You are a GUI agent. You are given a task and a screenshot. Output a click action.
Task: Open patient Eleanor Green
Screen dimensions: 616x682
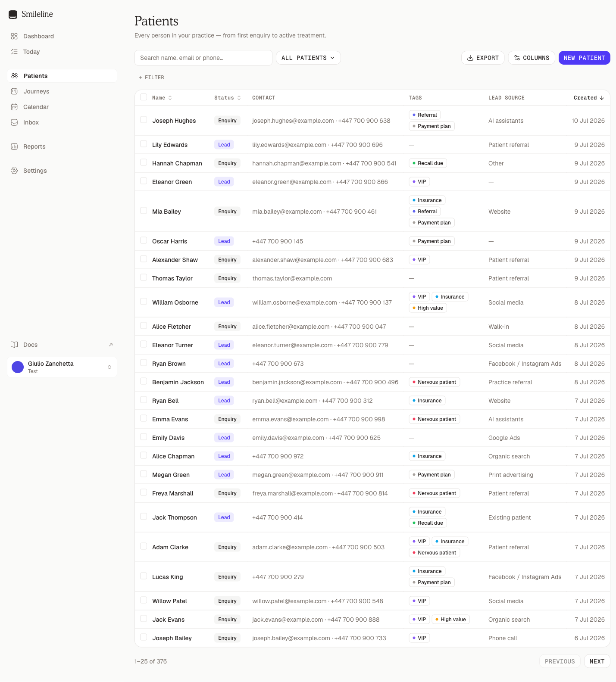coord(172,182)
